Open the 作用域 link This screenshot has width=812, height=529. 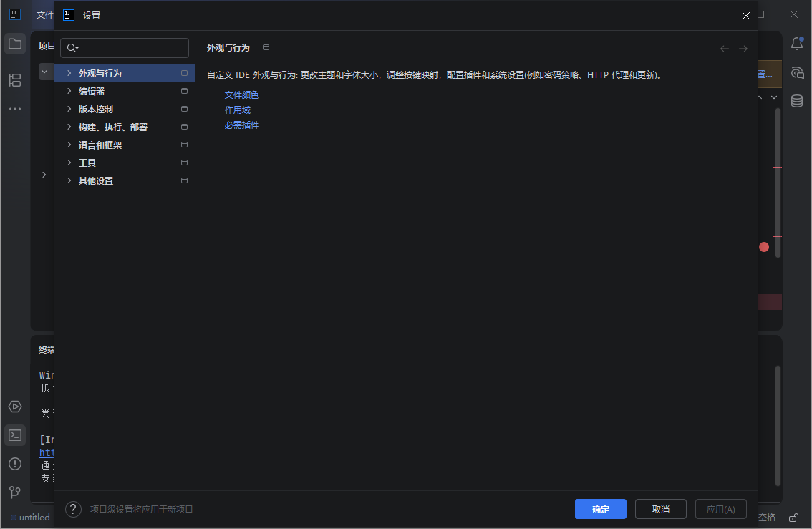(x=237, y=110)
